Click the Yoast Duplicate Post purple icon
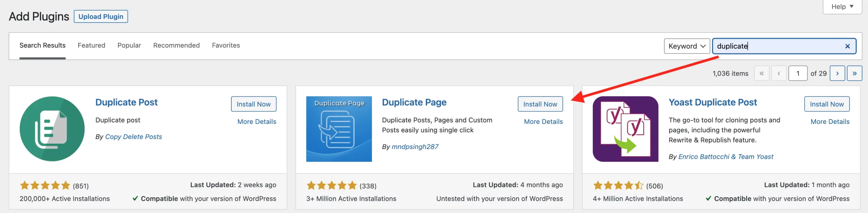This screenshot has width=868, height=213. [626, 129]
